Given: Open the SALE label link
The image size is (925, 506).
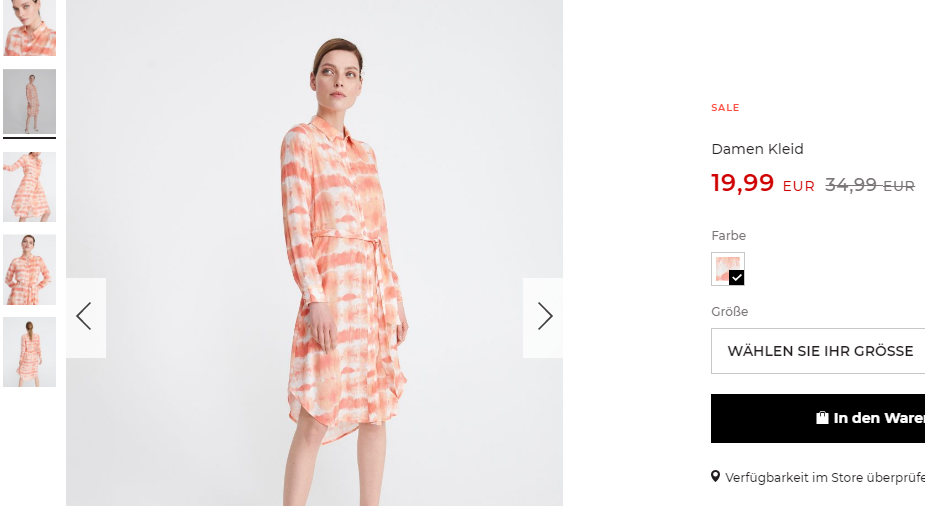Looking at the screenshot, I should tap(725, 107).
